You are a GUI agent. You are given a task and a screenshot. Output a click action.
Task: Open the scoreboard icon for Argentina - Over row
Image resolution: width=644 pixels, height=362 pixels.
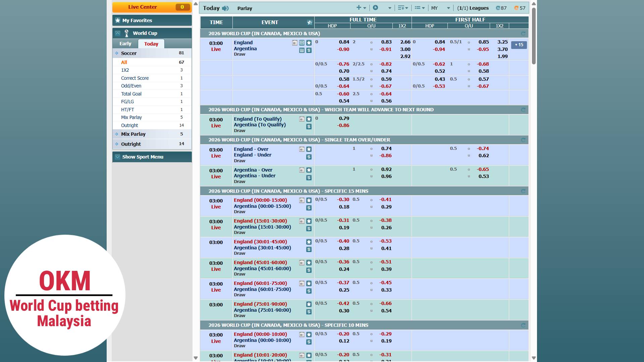pos(302,170)
